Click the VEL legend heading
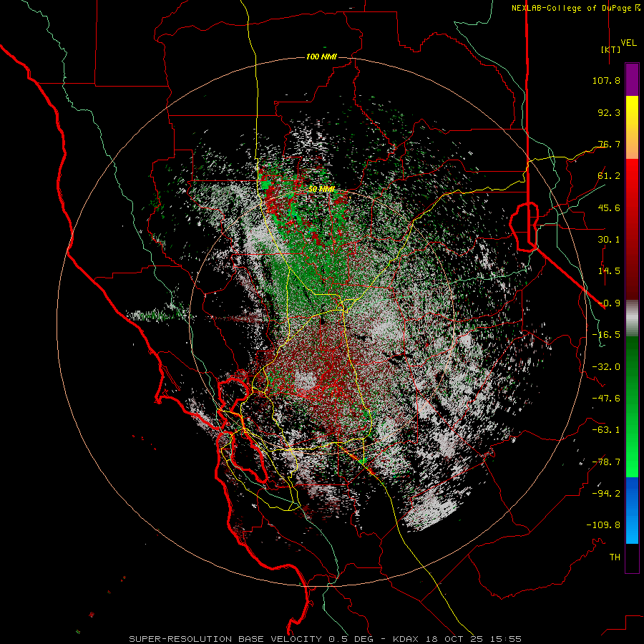Screen dimensions: 644x644 [629, 43]
